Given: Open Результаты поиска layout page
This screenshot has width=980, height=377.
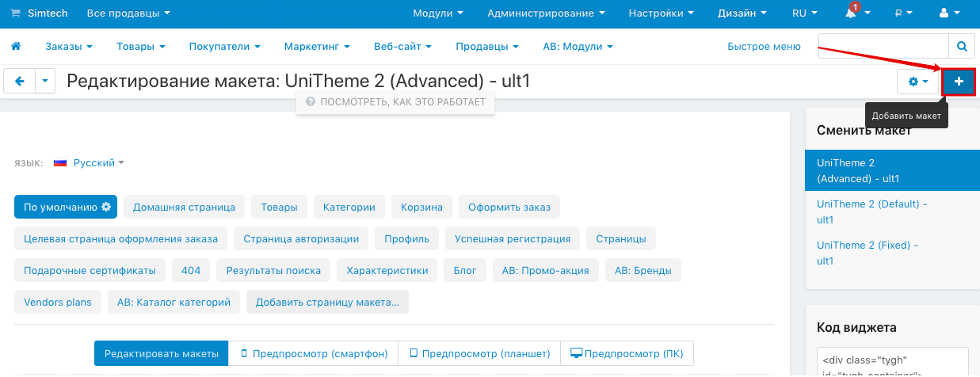Looking at the screenshot, I should click(x=273, y=270).
